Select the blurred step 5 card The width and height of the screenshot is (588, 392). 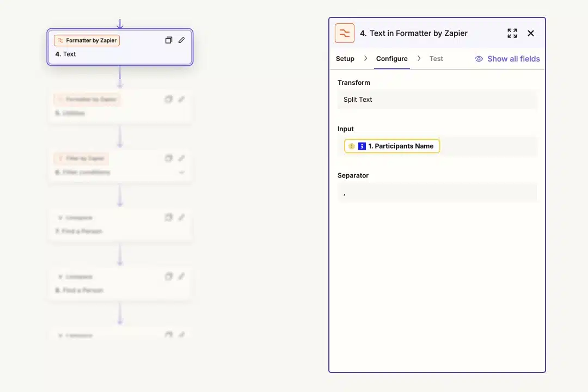120,106
